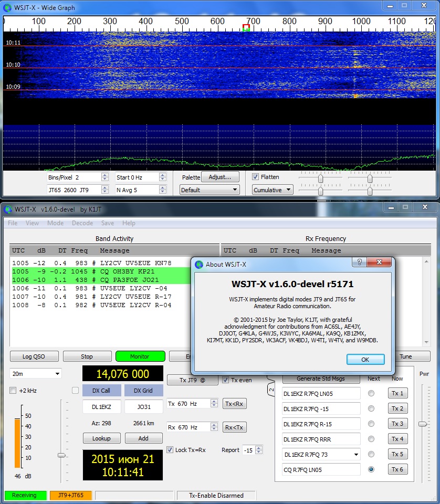
Task: Click Generate Std Msgs button
Action: pos(320,379)
